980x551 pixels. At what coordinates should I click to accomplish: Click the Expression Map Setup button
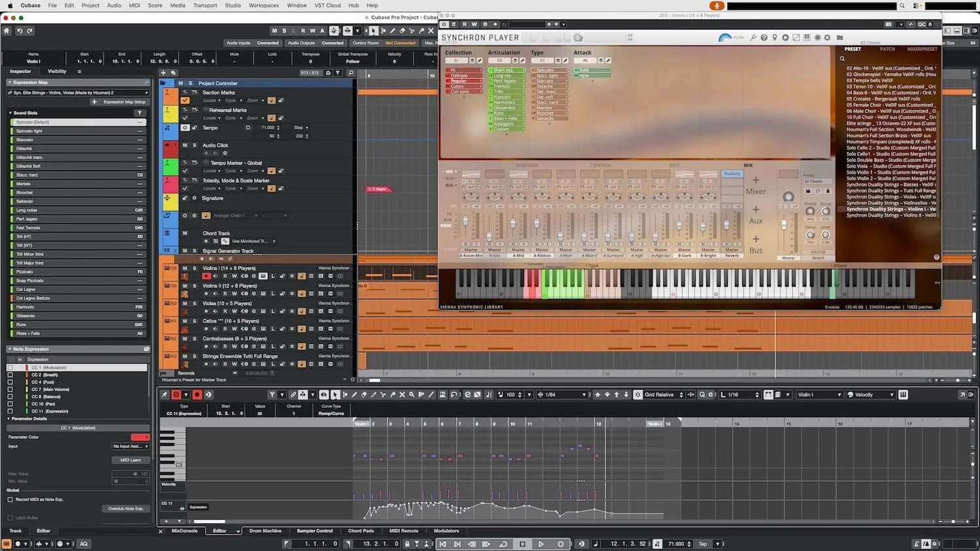[120, 102]
